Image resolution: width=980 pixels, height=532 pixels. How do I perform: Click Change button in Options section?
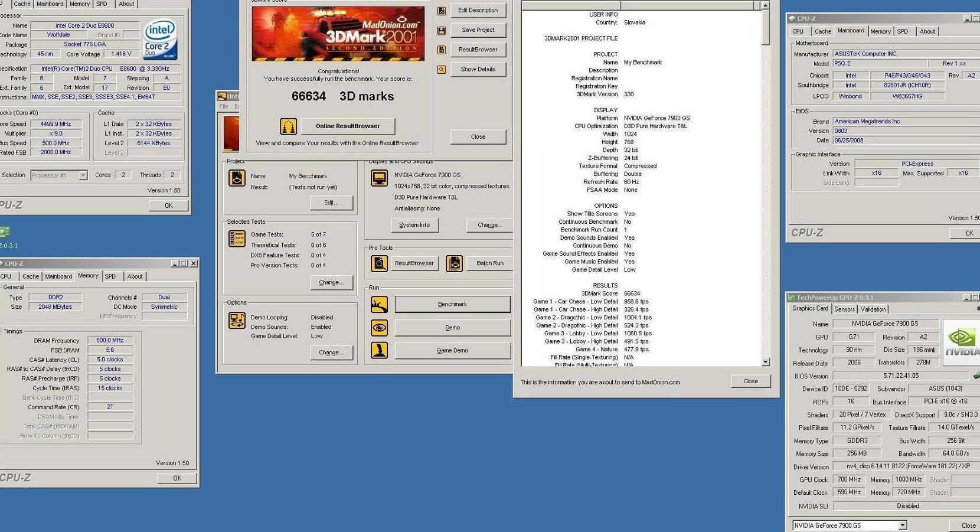(x=331, y=353)
